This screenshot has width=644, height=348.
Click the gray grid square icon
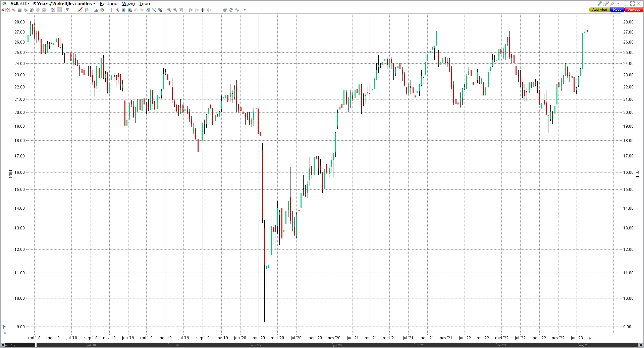pos(59,10)
